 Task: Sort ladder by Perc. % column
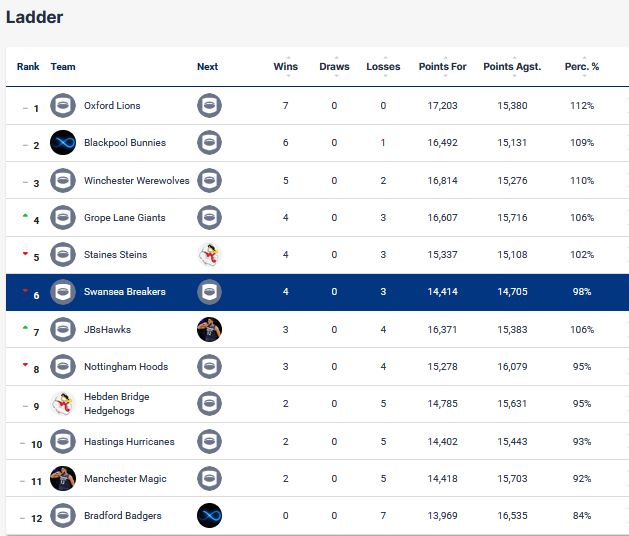coord(582,67)
